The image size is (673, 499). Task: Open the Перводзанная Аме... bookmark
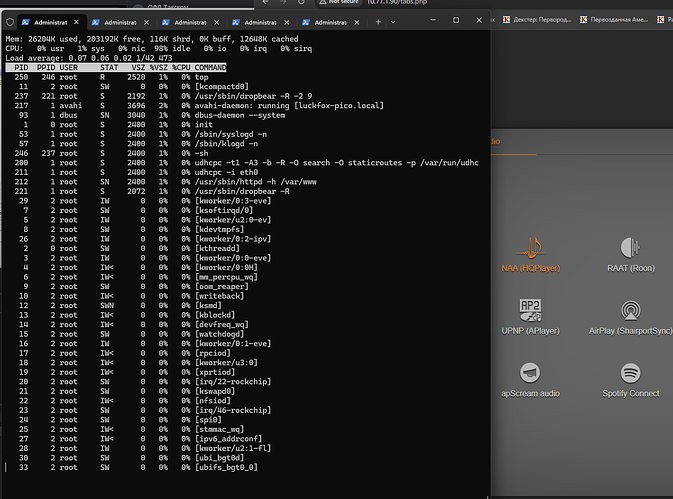point(618,20)
